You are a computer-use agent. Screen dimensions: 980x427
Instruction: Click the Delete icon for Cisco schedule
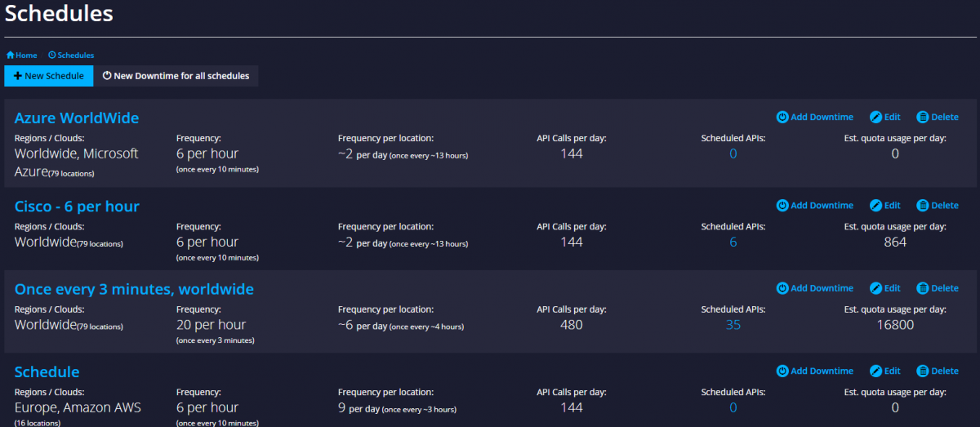coord(923,206)
